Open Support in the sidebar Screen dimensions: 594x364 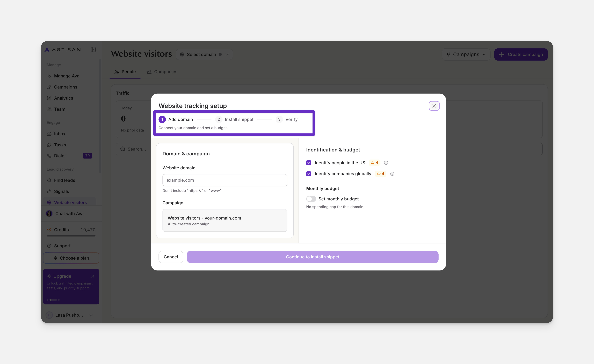point(69,246)
